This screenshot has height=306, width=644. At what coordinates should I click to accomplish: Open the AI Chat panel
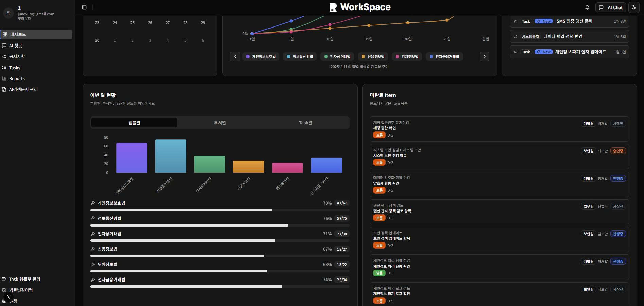611,7
